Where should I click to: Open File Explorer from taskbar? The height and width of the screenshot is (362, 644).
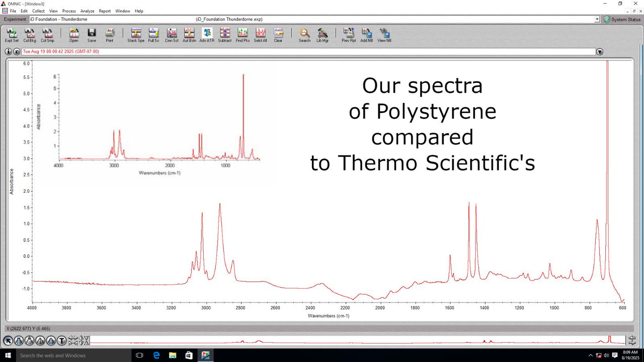tap(173, 355)
